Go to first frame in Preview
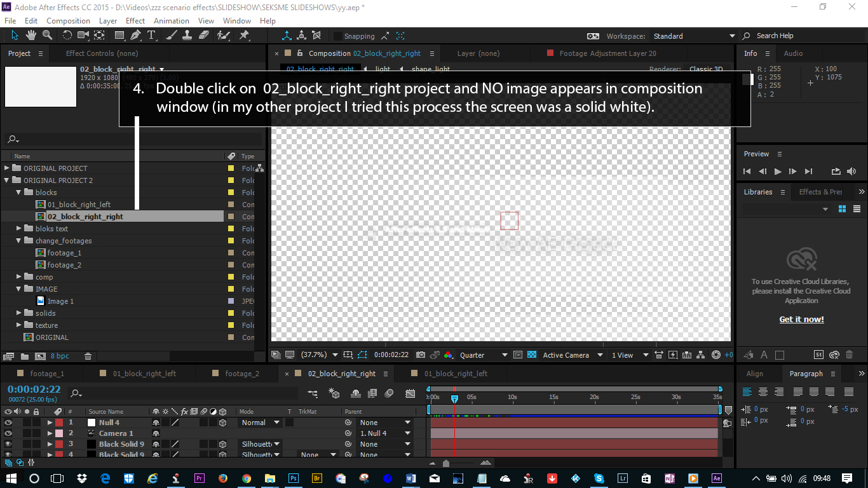 [747, 172]
